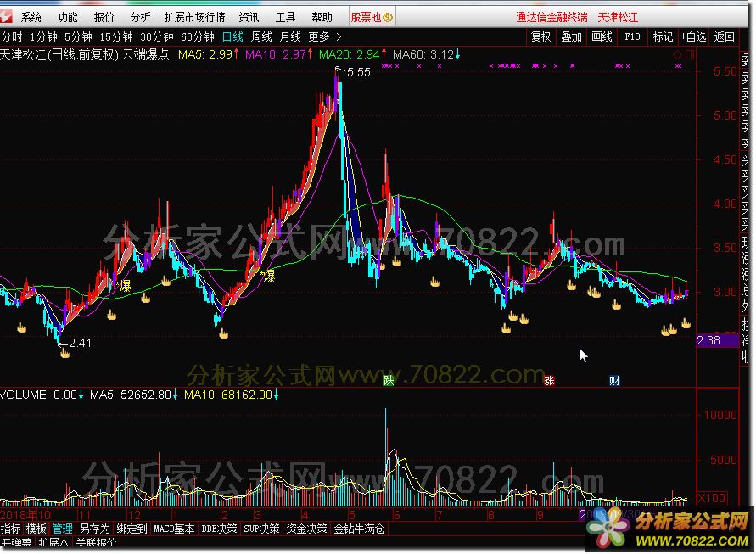The width and height of the screenshot is (756, 554).
Task: Add stock via +自选 button
Action: click(x=693, y=37)
